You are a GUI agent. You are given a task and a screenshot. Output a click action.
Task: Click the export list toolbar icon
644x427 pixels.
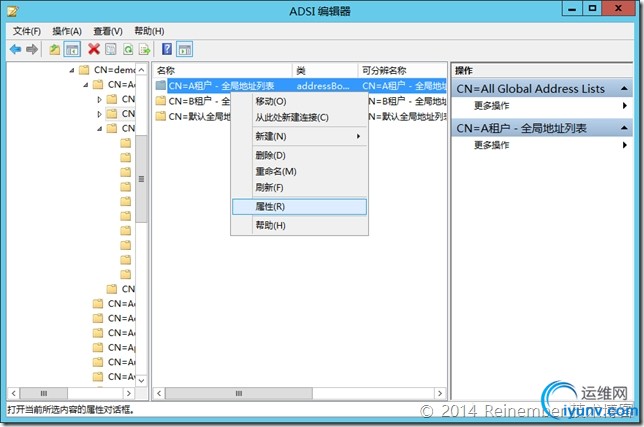(x=145, y=50)
